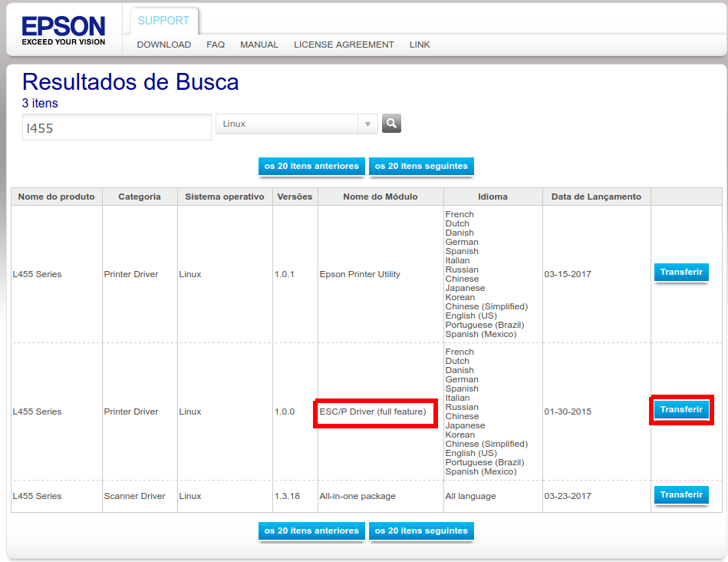The width and height of the screenshot is (728, 562).
Task: Open the MANUAL menu item
Action: pos(259,45)
